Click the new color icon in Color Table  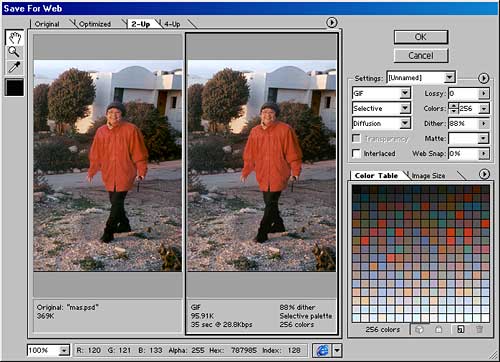461,330
